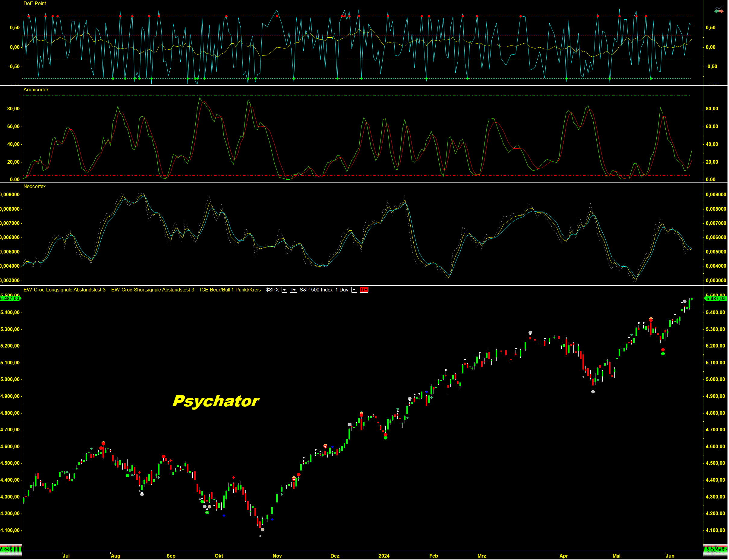Screen dimensions: 729x560
Task: Select EW-Croc Longsignale Abstandstest 3 label
Action: [x=64, y=290]
